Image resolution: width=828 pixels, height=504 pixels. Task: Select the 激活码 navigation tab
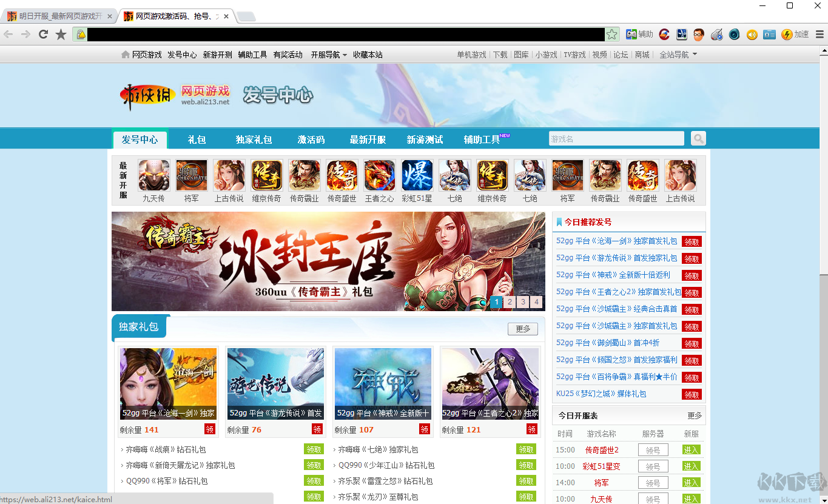click(x=311, y=139)
